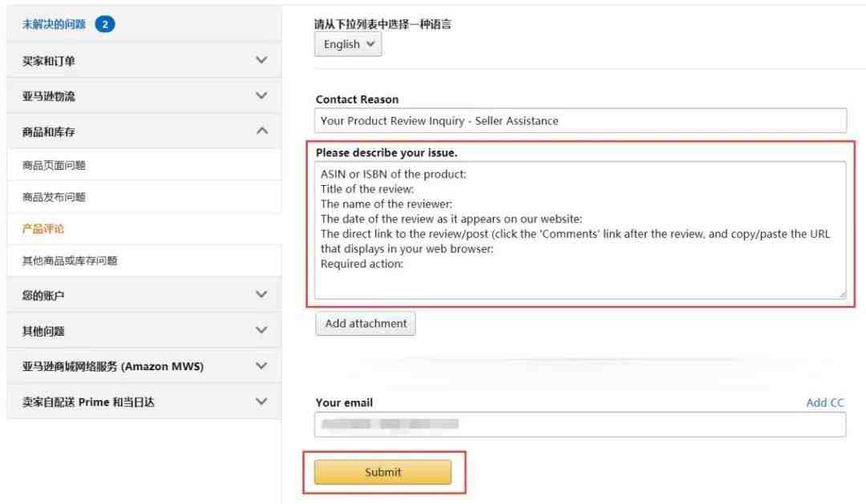Select 产品评论 in the sidebar

tap(43, 228)
